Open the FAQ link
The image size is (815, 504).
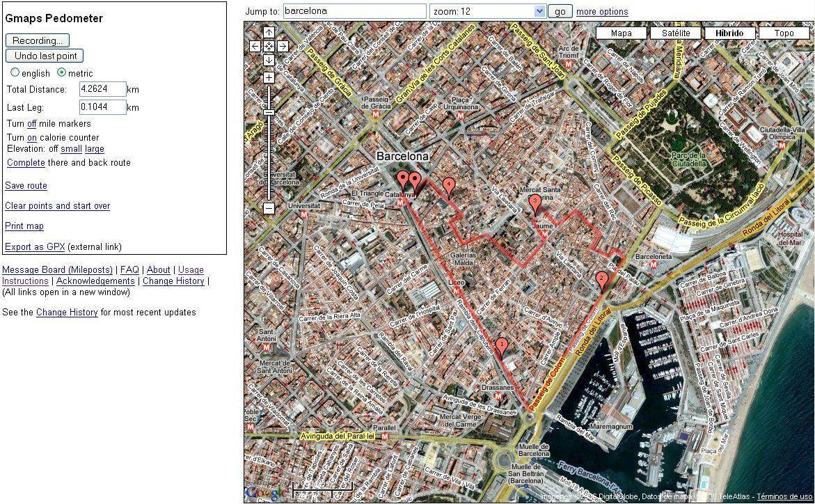(129, 269)
